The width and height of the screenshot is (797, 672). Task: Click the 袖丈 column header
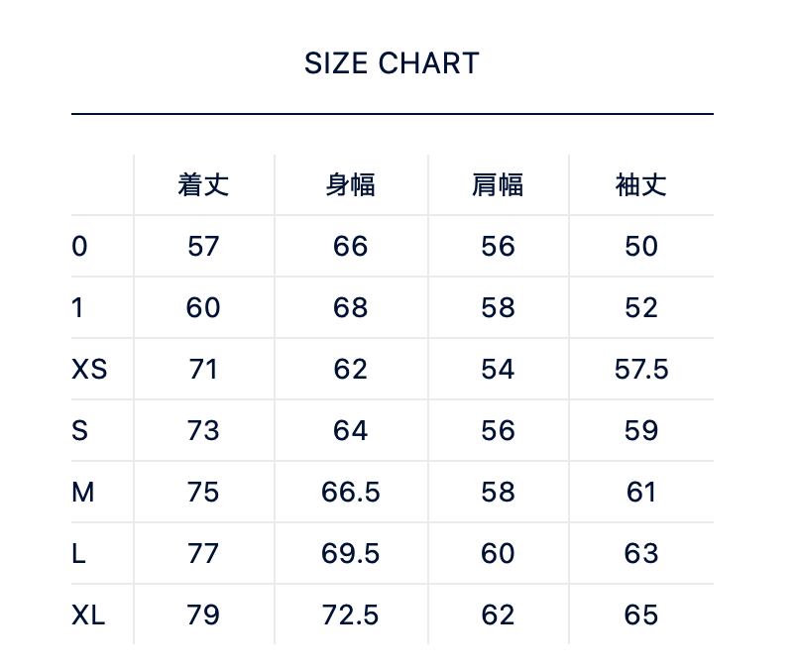click(640, 185)
